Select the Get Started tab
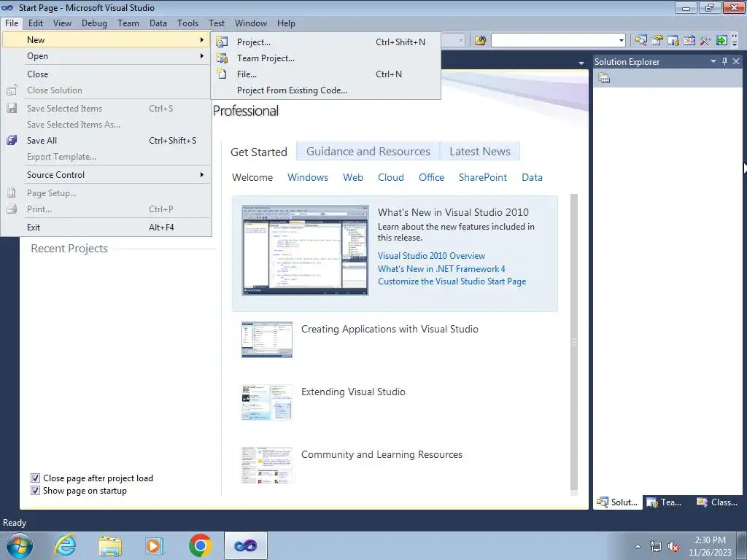This screenshot has width=747, height=560. point(259,152)
